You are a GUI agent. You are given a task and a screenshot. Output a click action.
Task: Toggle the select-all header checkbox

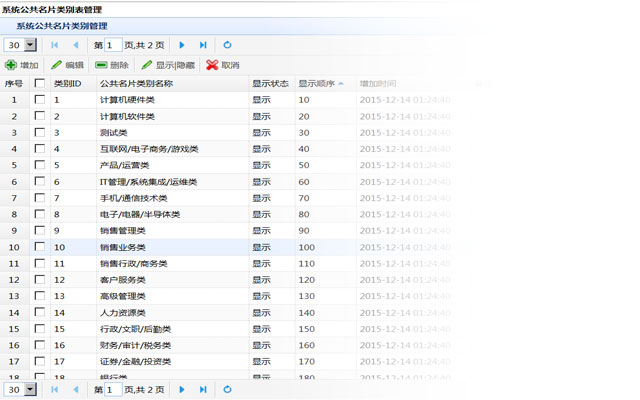point(40,84)
